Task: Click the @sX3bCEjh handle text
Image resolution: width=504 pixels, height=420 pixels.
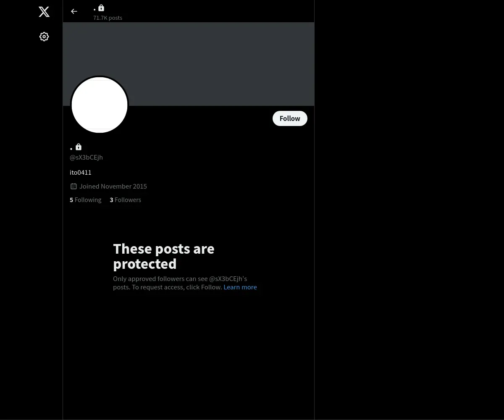Action: click(86, 157)
